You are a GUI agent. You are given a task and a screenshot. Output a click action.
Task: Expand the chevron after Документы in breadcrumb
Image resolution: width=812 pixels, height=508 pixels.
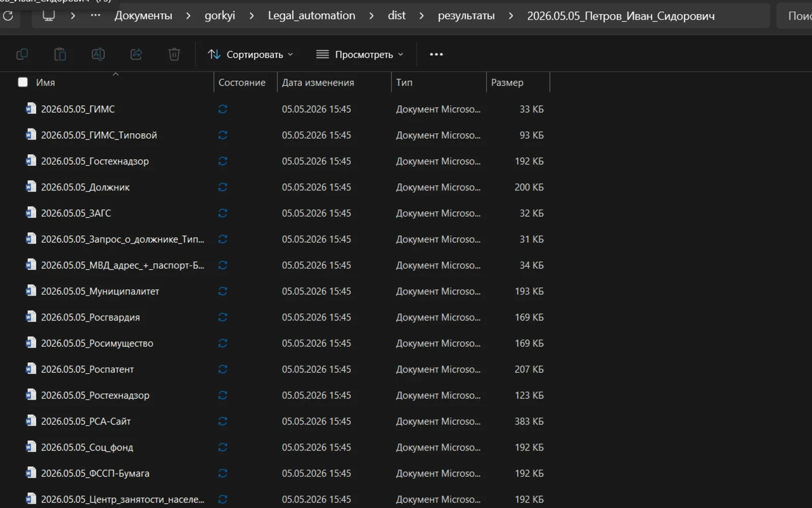pyautogui.click(x=188, y=16)
